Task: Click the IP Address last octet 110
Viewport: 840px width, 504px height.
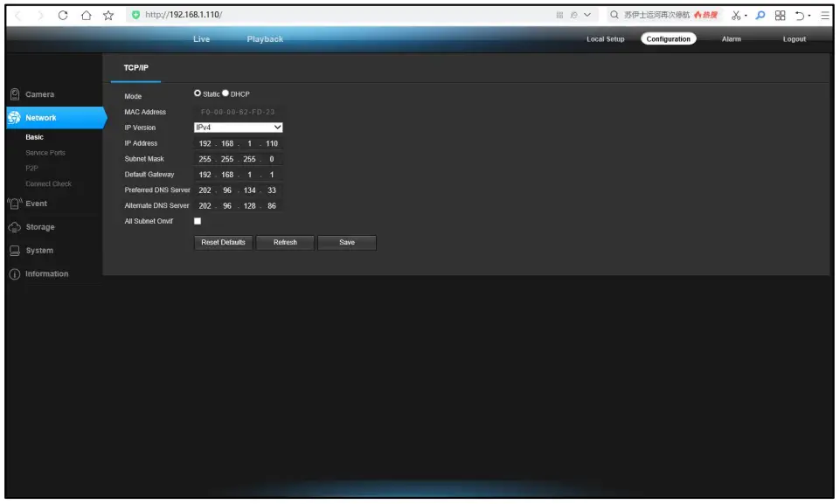Action: click(272, 143)
